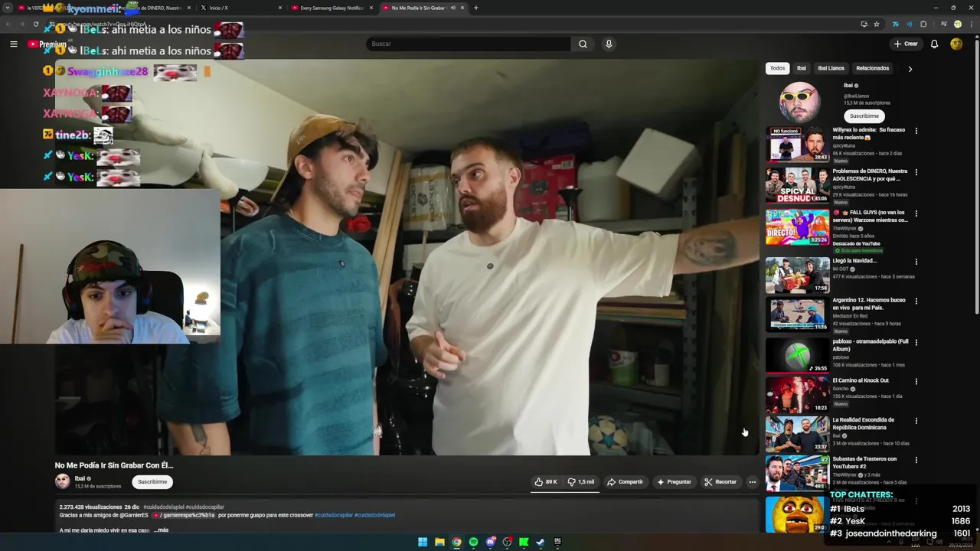Open 'Llegó la Navidad' video thumbnail
Viewport: 980px width, 551px height.
tap(797, 275)
